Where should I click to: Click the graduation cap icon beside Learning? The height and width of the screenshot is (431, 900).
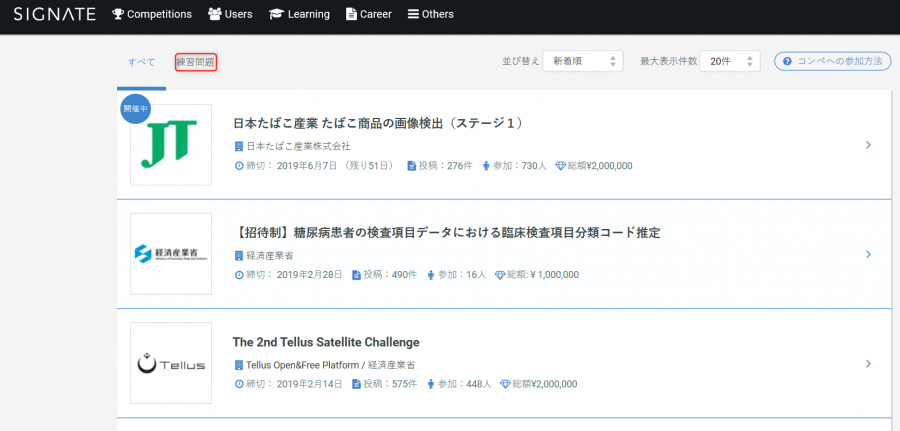[x=277, y=14]
